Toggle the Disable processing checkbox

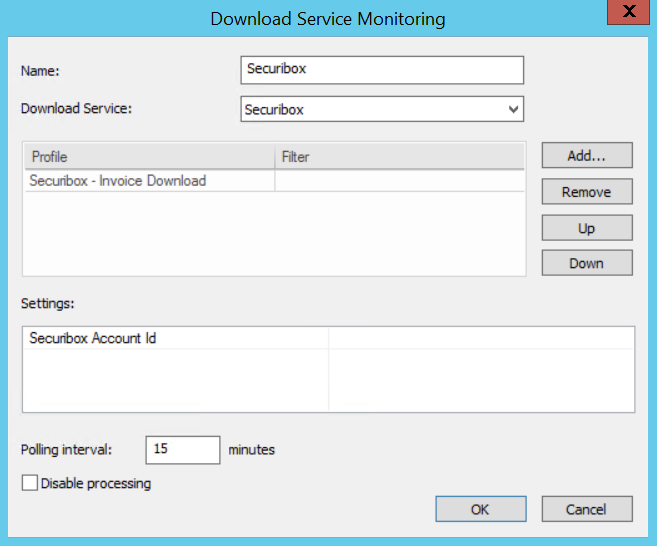tap(30, 483)
